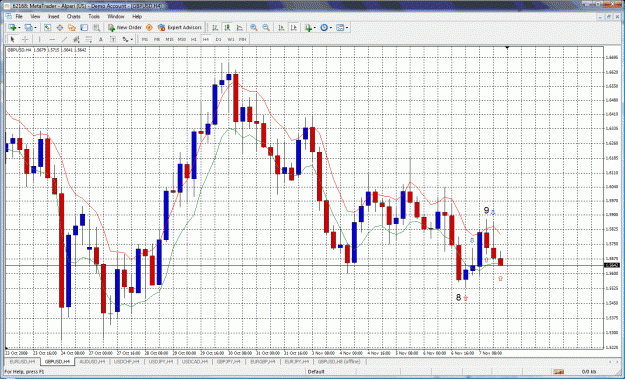The height and width of the screenshot is (379, 625).
Task: Switch to the USDCAD,H4 chart tab
Action: pos(195,362)
